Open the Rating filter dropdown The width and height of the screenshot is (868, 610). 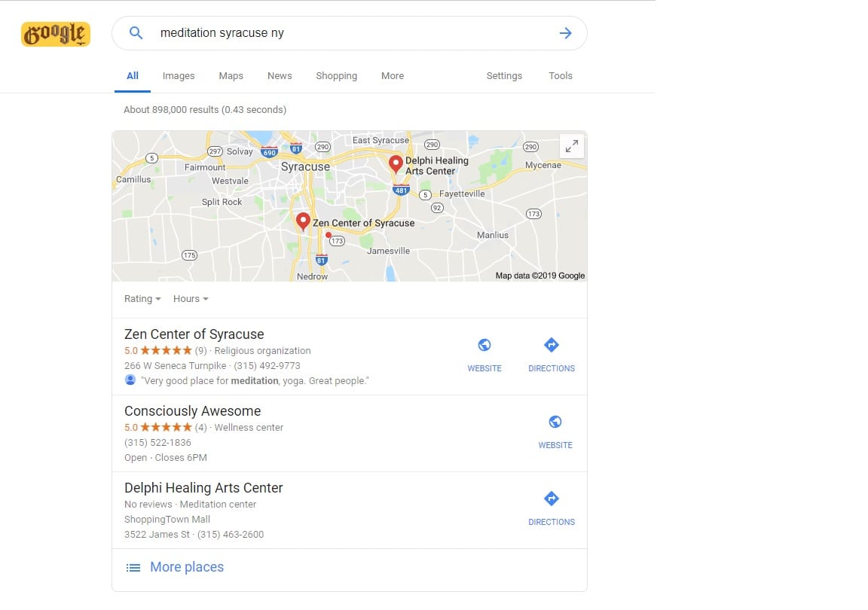[x=142, y=299]
